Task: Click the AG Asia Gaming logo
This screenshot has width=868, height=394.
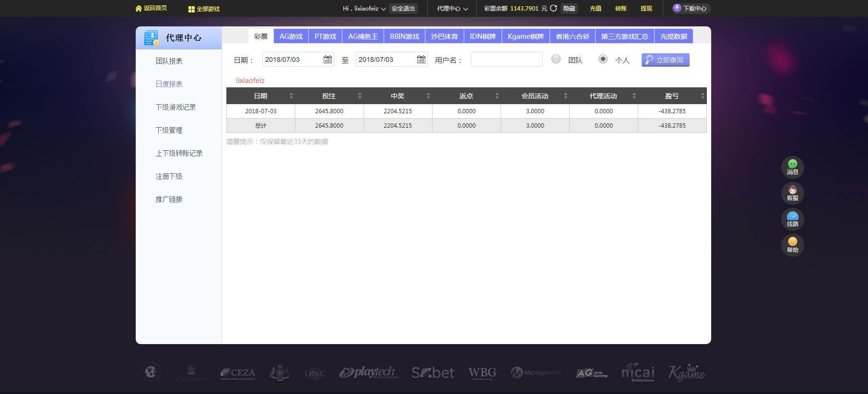Action: tap(592, 373)
